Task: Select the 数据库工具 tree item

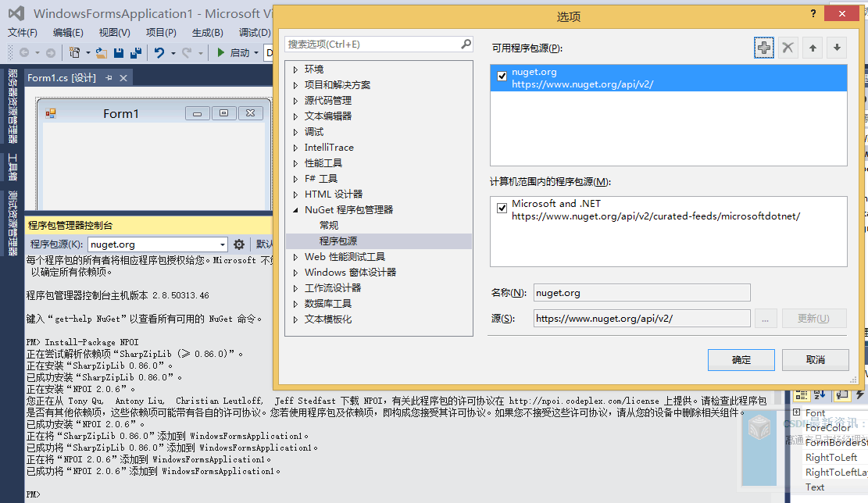Action: click(x=327, y=304)
